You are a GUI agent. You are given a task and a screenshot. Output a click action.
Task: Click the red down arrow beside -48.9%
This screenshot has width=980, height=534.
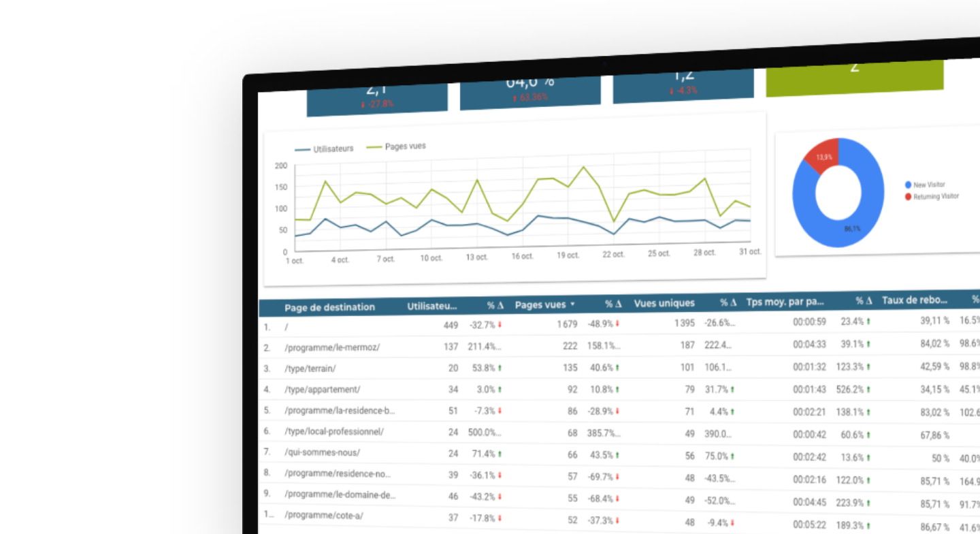tap(618, 324)
